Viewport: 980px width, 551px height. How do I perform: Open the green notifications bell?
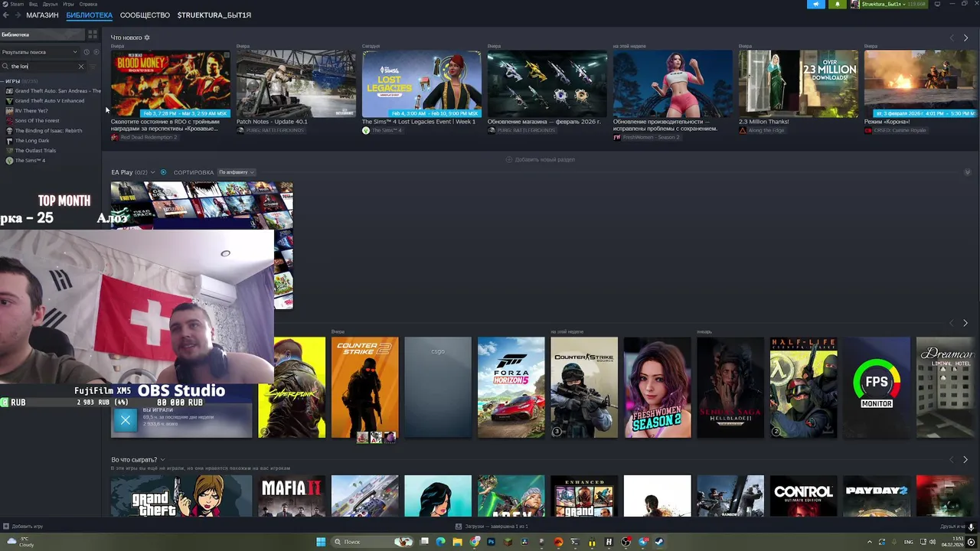click(x=837, y=4)
